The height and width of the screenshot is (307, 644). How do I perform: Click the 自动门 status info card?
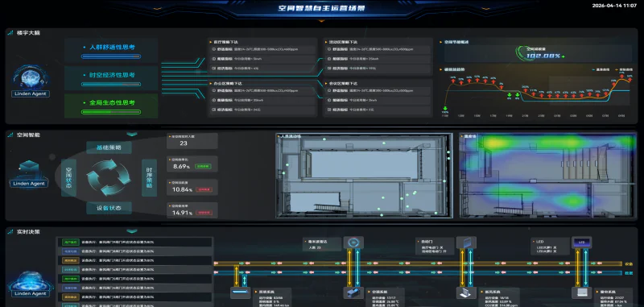[435, 246]
